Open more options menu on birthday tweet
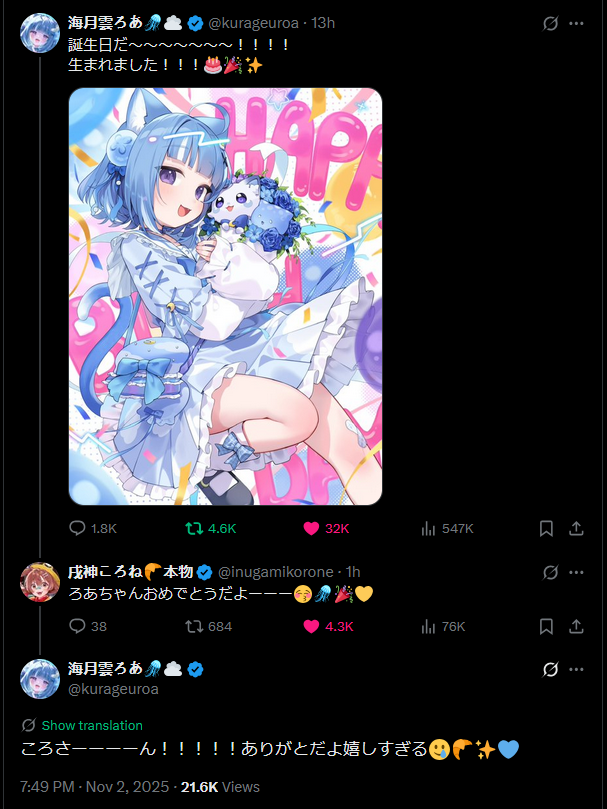Viewport: 607px width, 809px height. coord(576,23)
